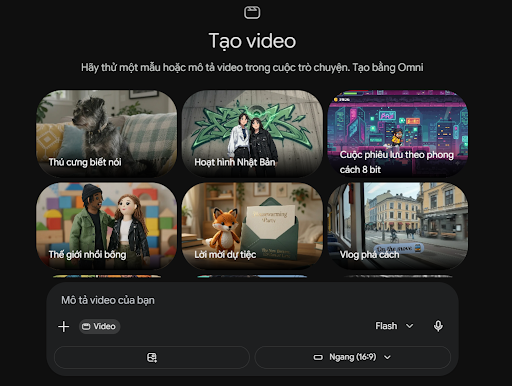This screenshot has width=512, height=386.
Task: Click the "Tạo bằng Omni" text
Action: point(388,68)
